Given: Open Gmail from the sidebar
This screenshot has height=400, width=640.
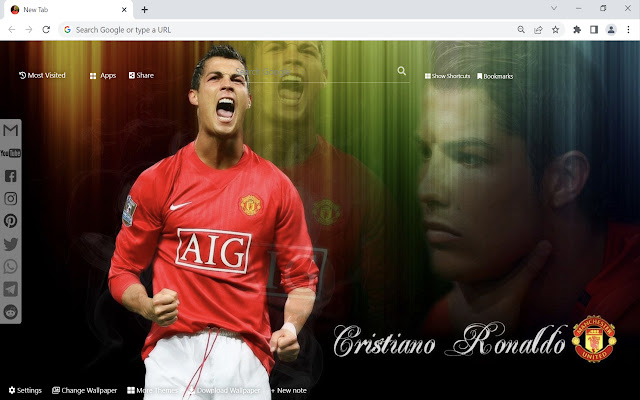Looking at the screenshot, I should [11, 131].
